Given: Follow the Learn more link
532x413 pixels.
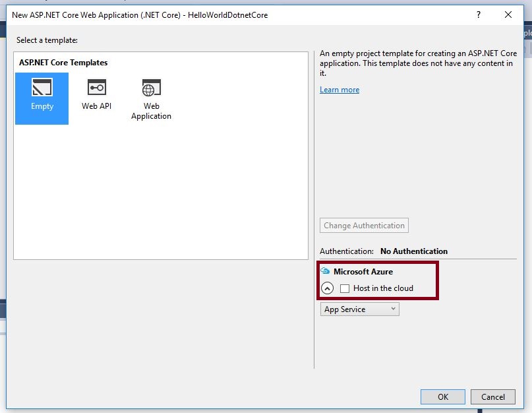Looking at the screenshot, I should (x=340, y=90).
